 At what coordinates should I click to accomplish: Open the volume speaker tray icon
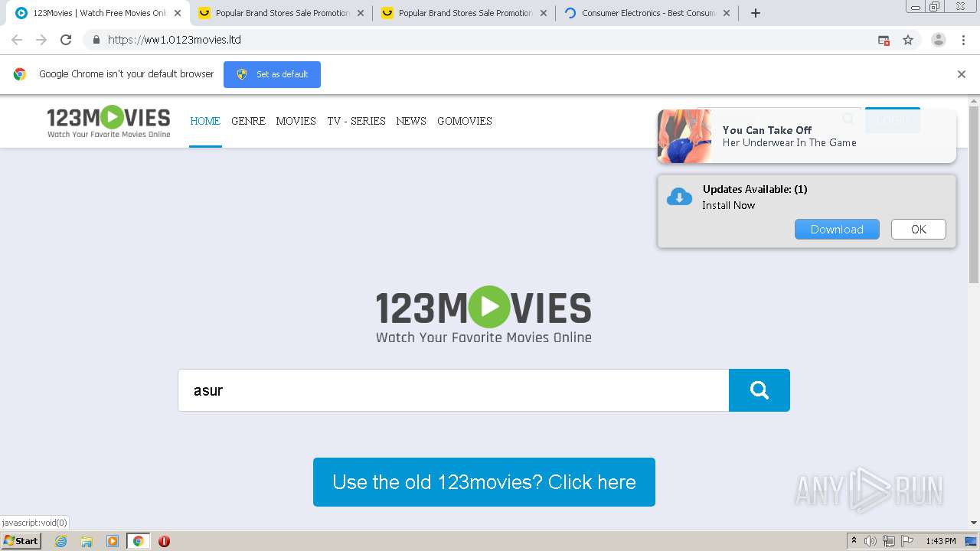click(x=871, y=541)
